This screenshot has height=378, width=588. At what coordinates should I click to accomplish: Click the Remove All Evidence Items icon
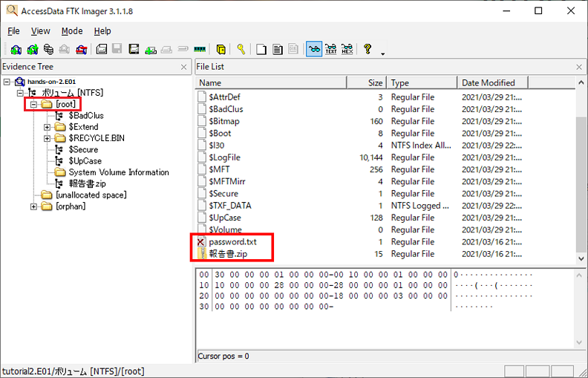(x=82, y=50)
